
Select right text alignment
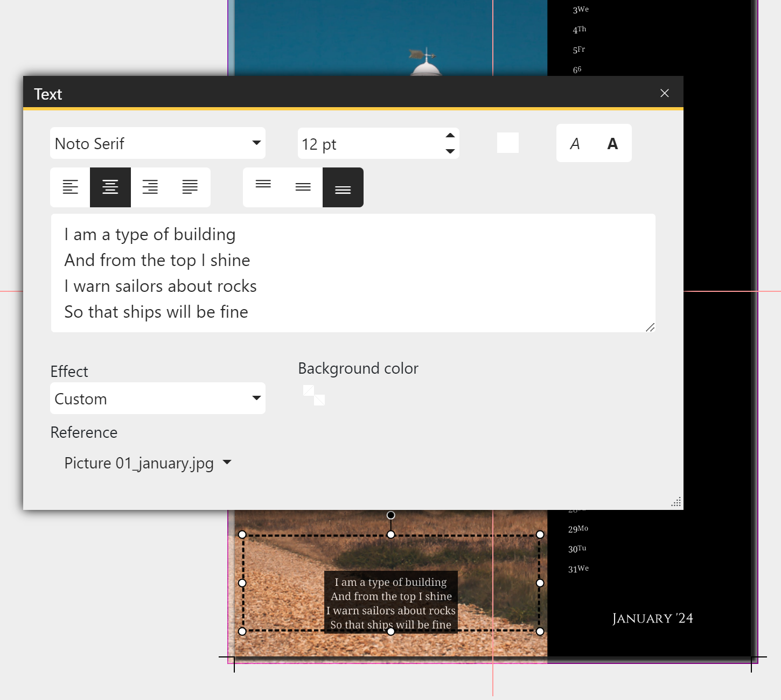150,187
